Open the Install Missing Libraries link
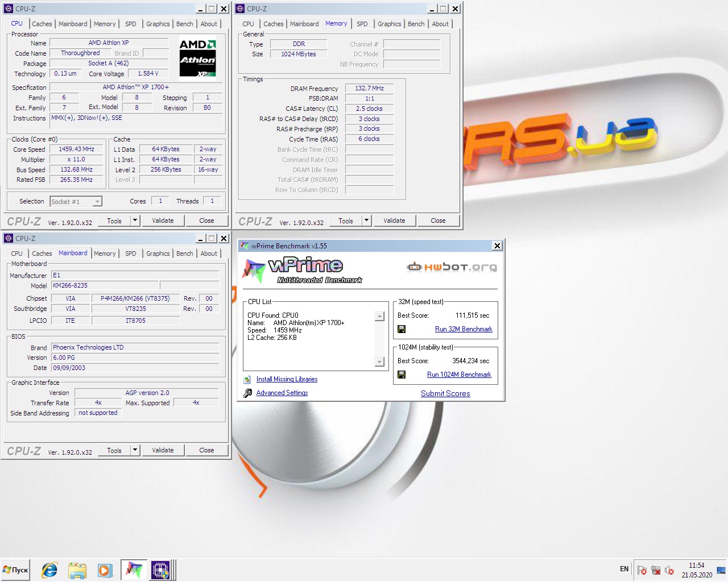This screenshot has width=728, height=582. (287, 379)
